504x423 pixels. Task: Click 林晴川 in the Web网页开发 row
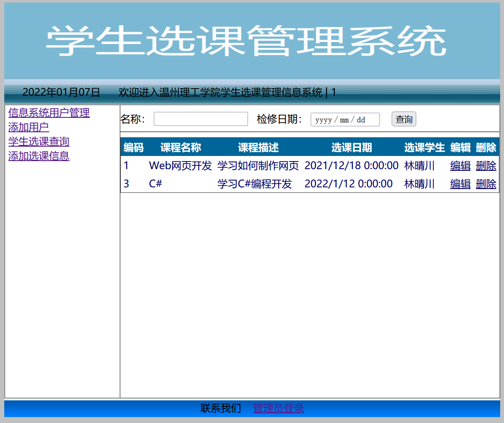[x=420, y=166]
